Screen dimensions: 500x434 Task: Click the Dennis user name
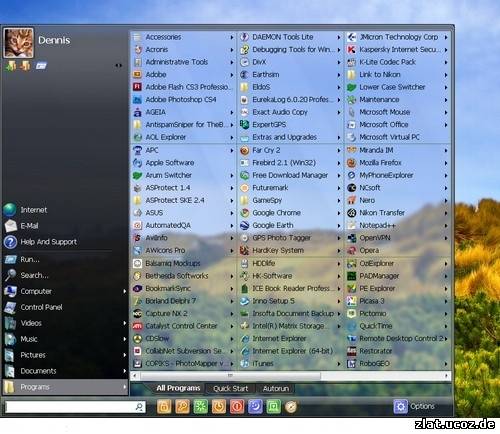(54, 40)
